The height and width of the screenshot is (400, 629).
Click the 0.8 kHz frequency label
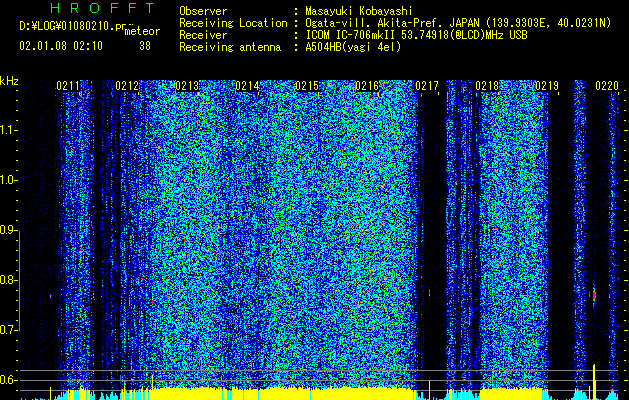point(8,280)
